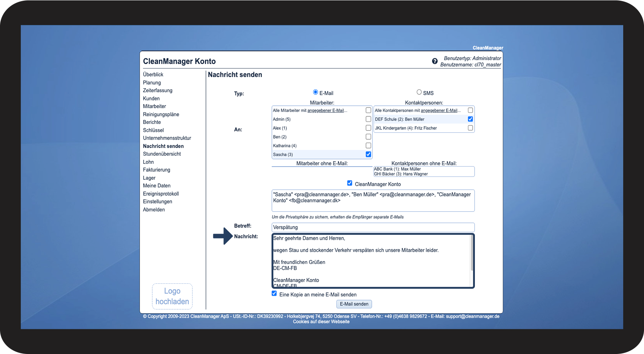Open the Mitarbeiter page

pos(155,106)
